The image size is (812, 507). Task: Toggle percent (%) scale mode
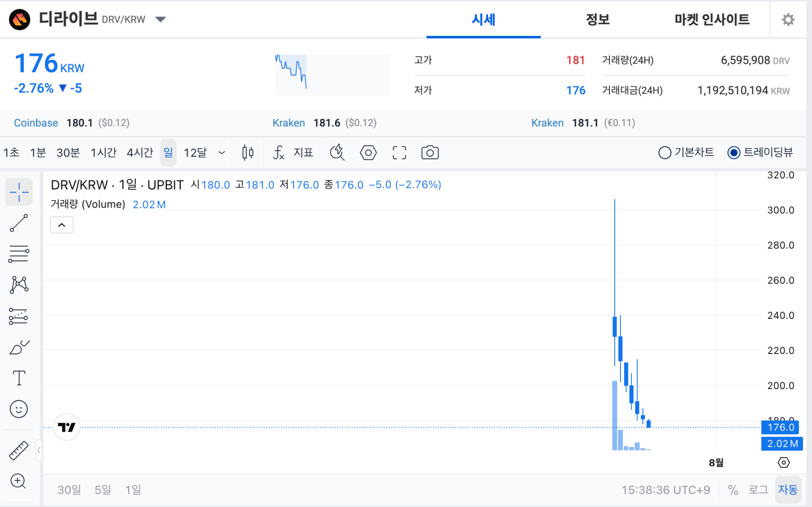[x=733, y=490]
